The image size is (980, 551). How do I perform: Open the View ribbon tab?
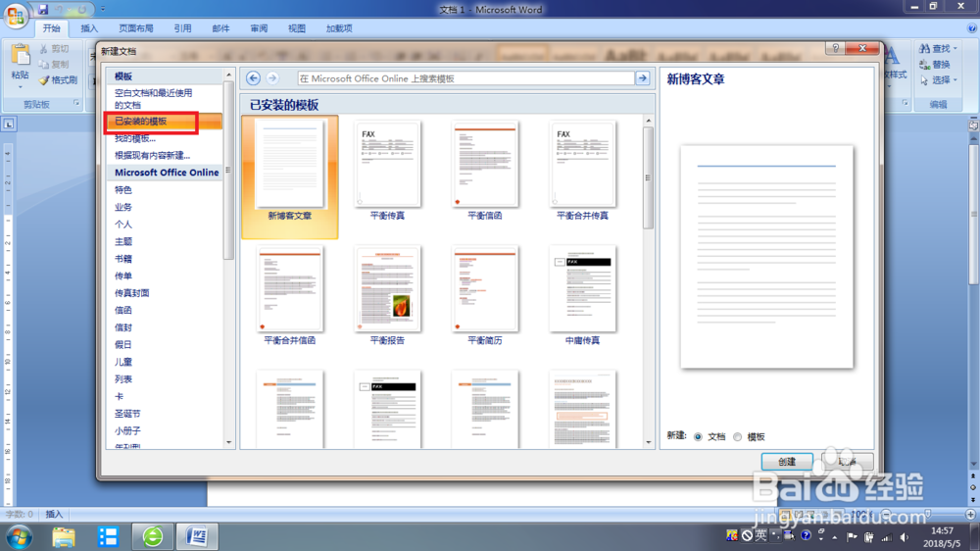(297, 28)
